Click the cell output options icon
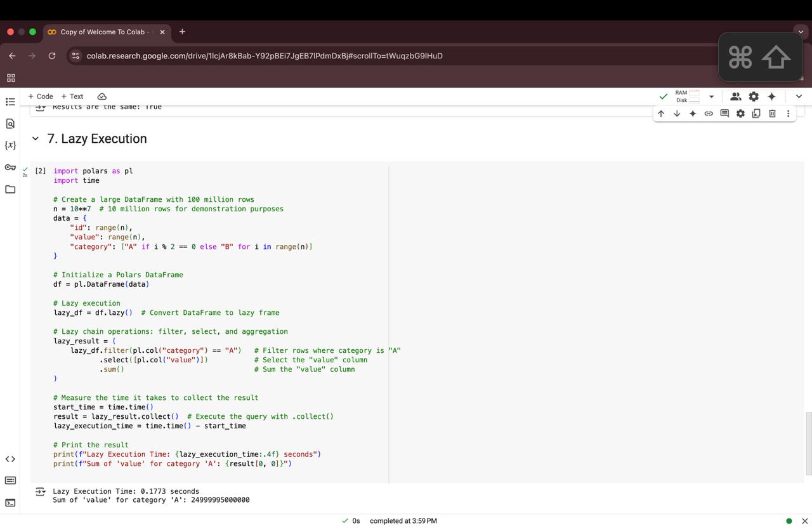812x528 pixels. (40, 492)
